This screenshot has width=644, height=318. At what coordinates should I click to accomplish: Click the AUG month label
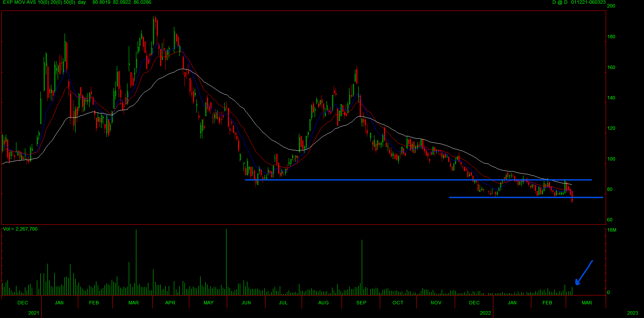(x=324, y=303)
